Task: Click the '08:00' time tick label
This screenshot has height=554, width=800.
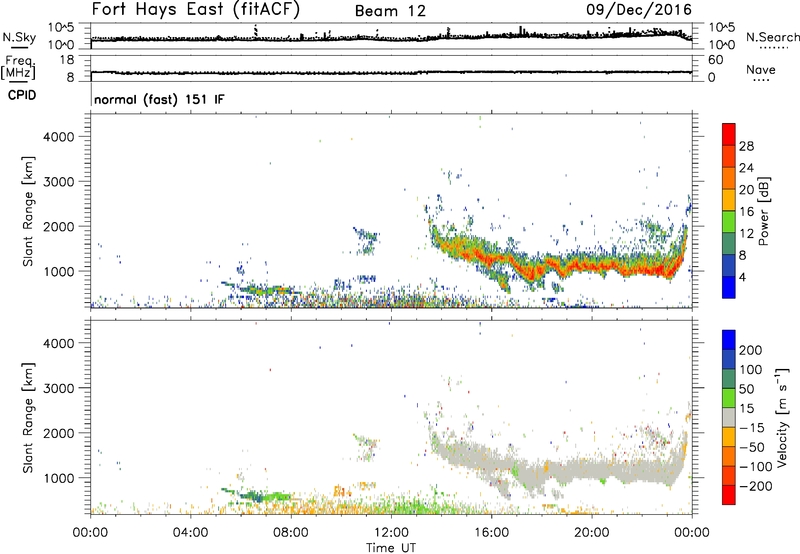Action: coord(290,533)
